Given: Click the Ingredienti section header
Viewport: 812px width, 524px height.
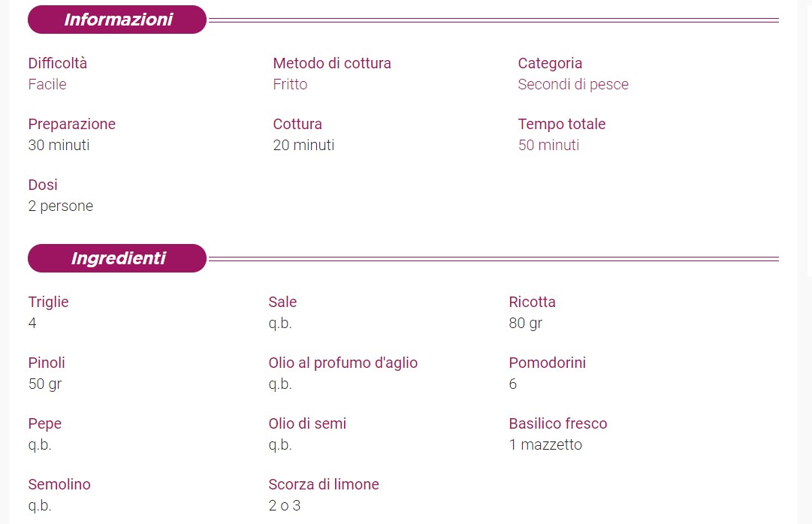Looking at the screenshot, I should click(x=118, y=258).
